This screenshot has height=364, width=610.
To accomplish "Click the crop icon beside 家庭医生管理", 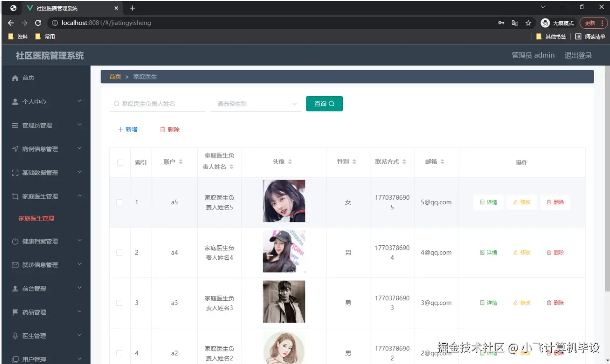I will [15, 196].
